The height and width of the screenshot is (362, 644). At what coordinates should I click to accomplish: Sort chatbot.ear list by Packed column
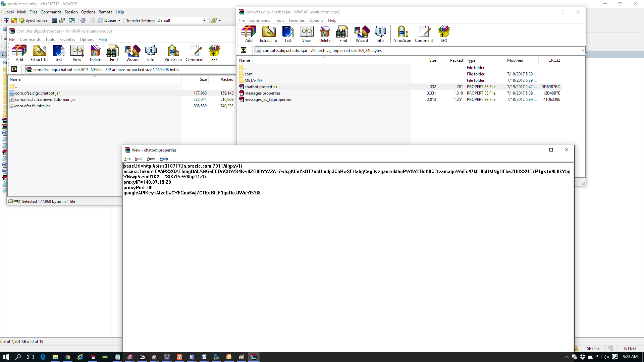pyautogui.click(x=222, y=79)
